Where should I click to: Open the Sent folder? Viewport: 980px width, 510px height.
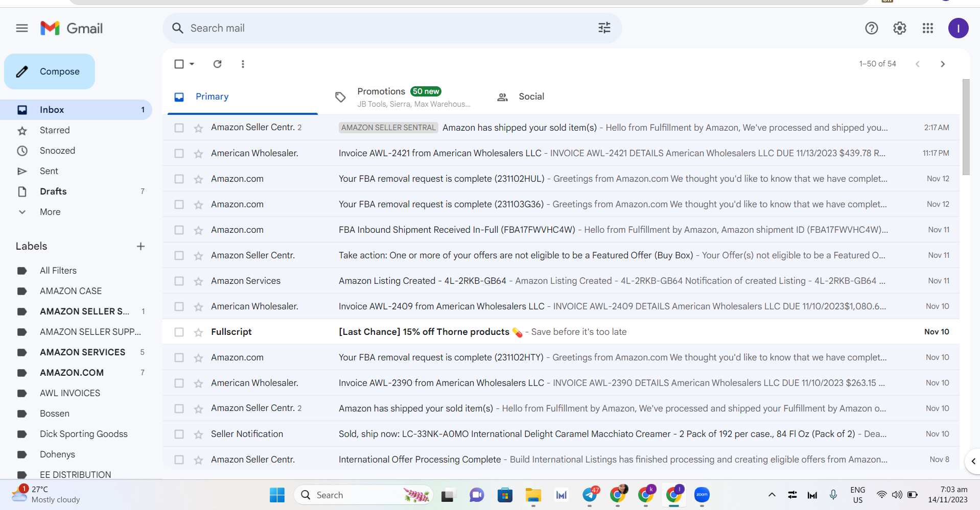coord(76,171)
